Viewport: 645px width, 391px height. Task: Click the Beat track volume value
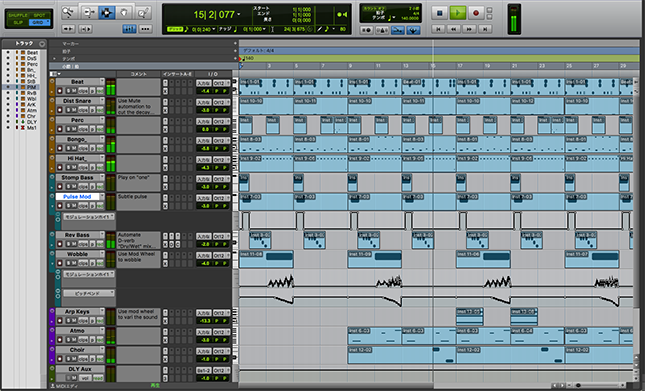point(206,91)
